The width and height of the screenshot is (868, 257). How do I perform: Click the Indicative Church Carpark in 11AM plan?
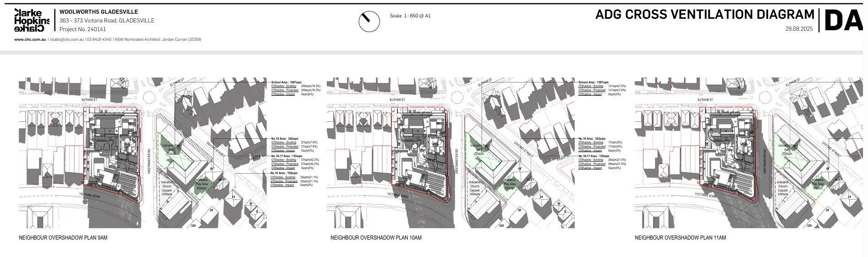pos(782,189)
